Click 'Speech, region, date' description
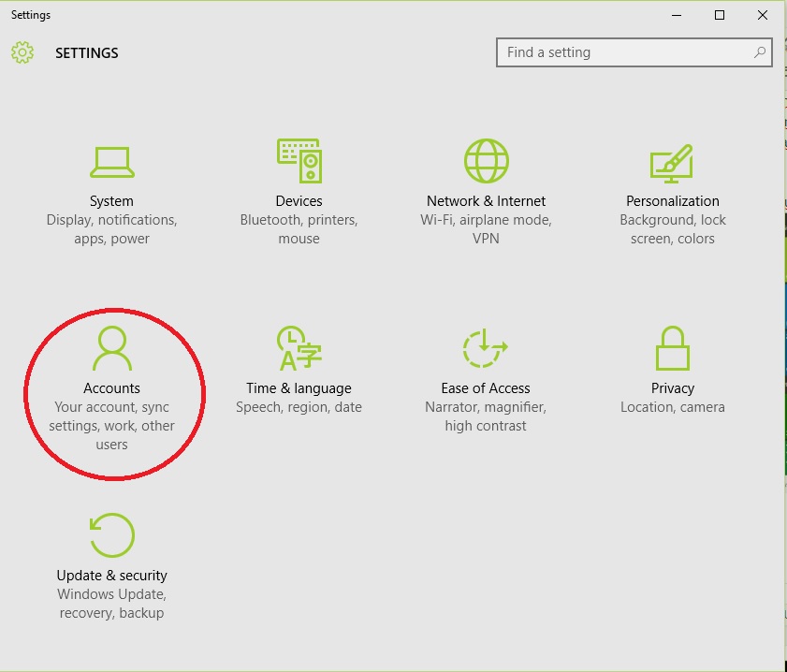This screenshot has width=787, height=672. [299, 407]
